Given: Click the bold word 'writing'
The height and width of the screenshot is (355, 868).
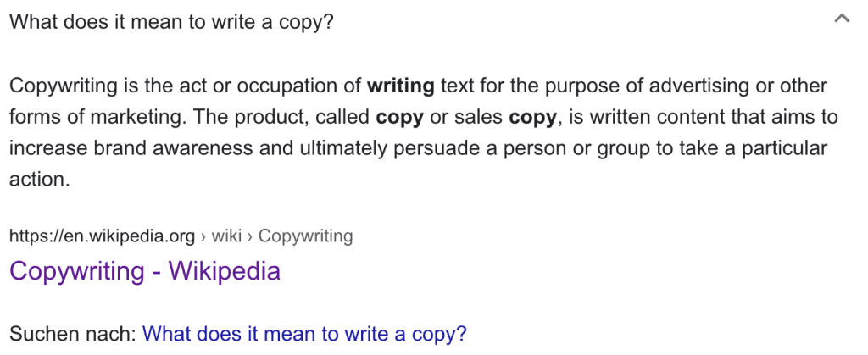Looking at the screenshot, I should tap(401, 86).
